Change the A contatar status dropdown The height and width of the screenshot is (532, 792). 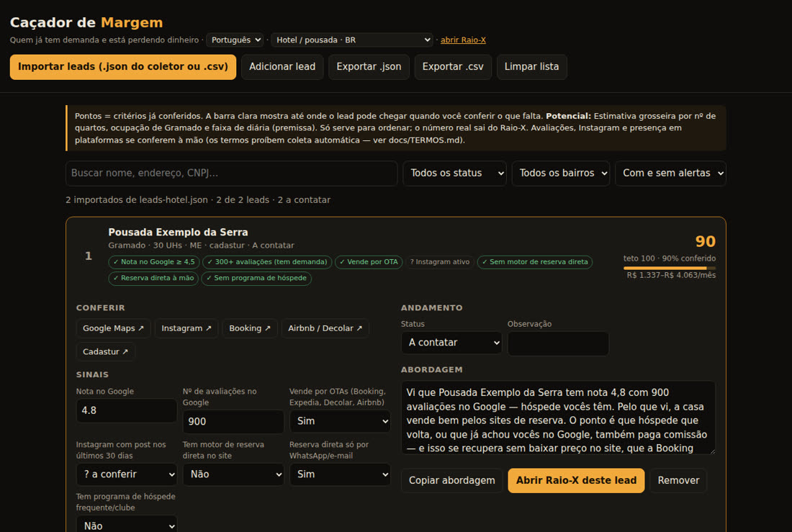(451, 343)
